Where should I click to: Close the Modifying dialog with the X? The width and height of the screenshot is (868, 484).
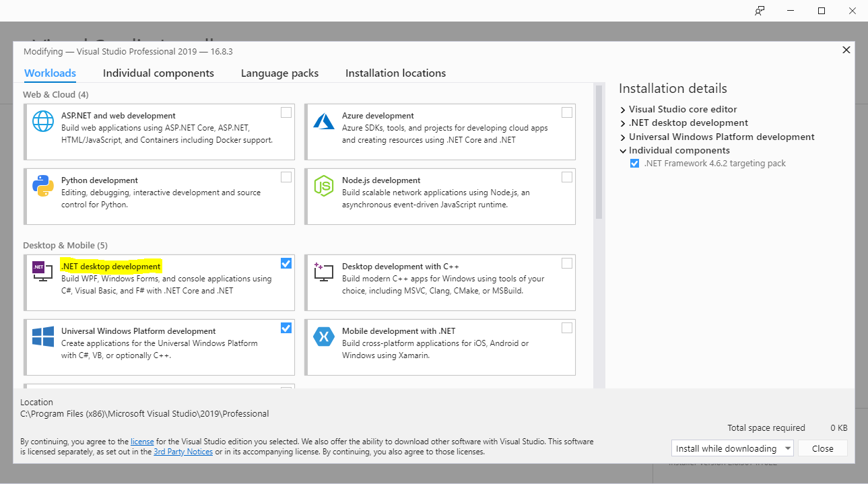pyautogui.click(x=846, y=50)
